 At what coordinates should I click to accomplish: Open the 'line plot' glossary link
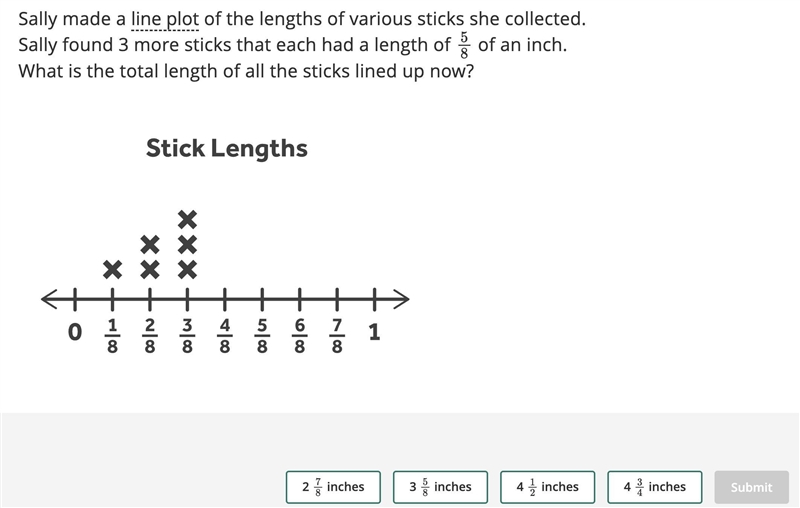(165, 19)
